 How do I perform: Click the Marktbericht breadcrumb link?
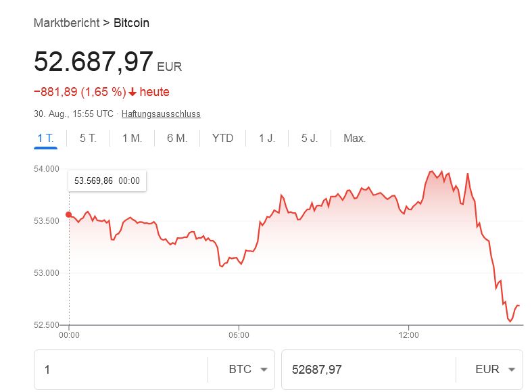tap(66, 23)
